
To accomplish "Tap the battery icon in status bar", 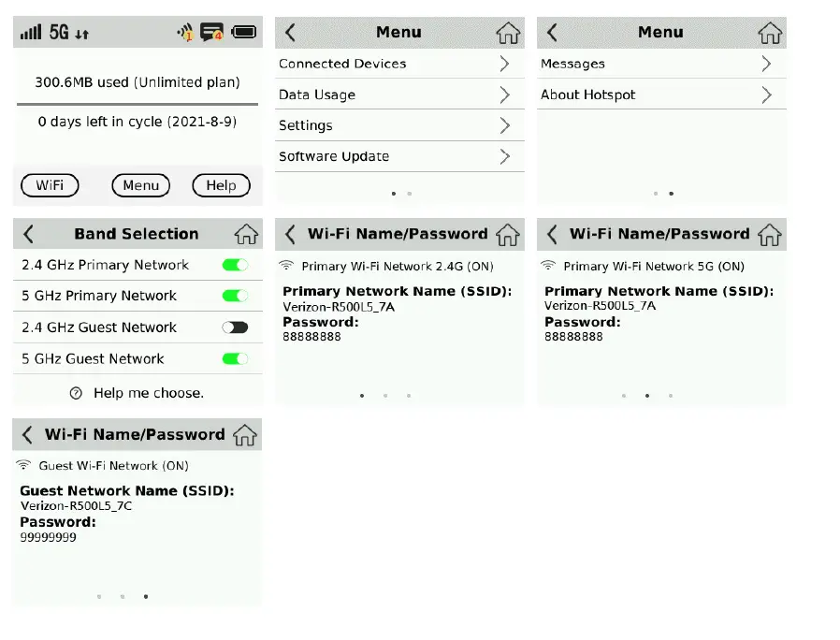I will point(244,33).
